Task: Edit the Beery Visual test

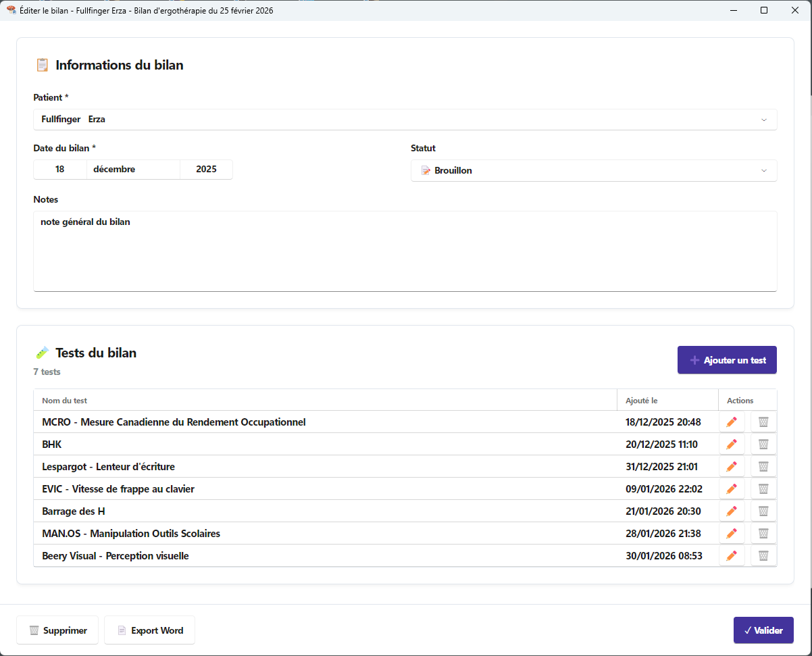Action: tap(732, 556)
